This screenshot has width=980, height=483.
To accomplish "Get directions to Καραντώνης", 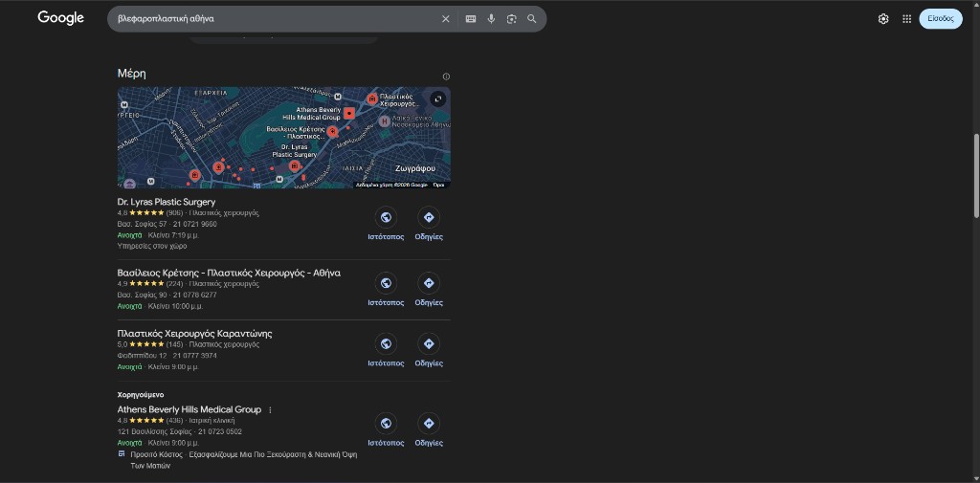I will [x=429, y=351].
